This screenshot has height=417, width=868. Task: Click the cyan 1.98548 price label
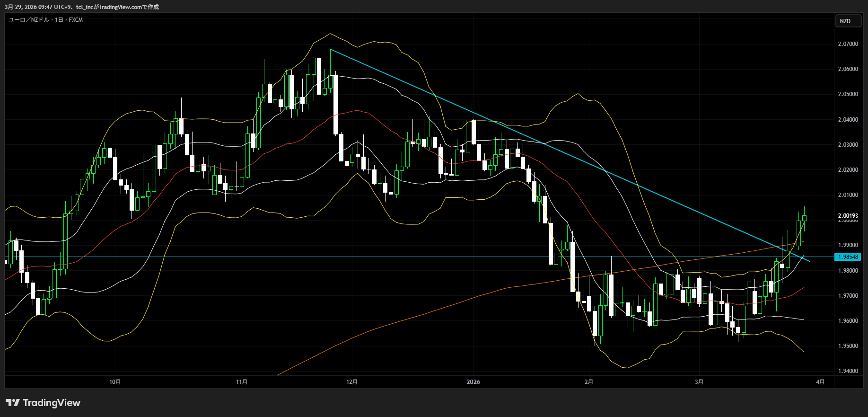click(848, 257)
